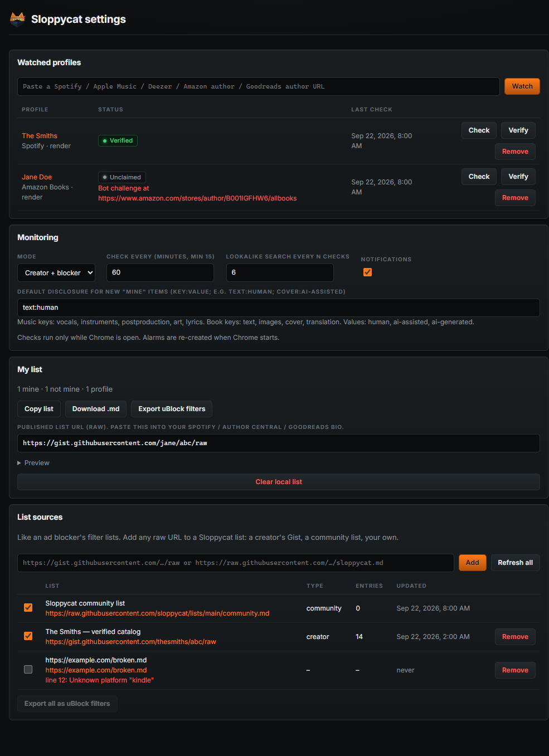Verify Jane Doe profile

(518, 177)
